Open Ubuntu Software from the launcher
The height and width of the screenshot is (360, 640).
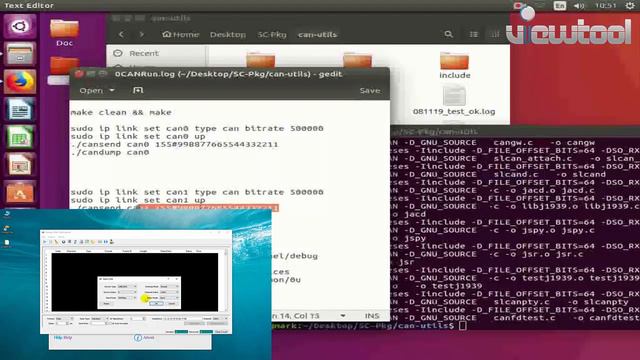click(19, 192)
